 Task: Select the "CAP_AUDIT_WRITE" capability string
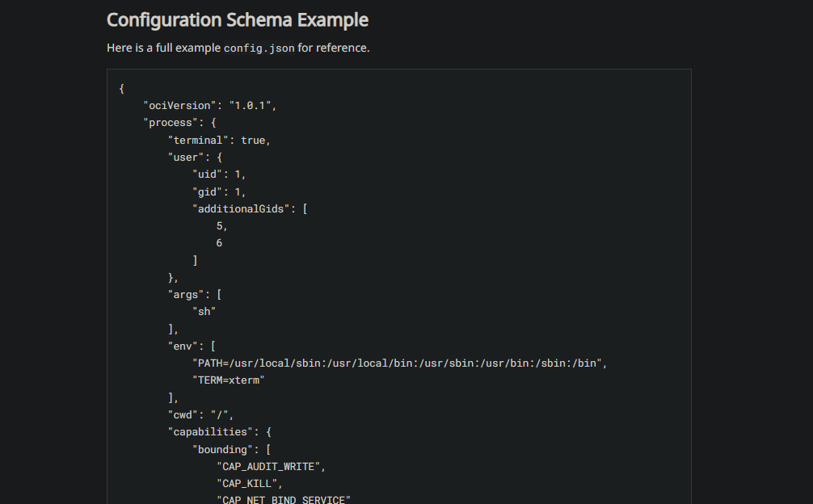coord(271,466)
